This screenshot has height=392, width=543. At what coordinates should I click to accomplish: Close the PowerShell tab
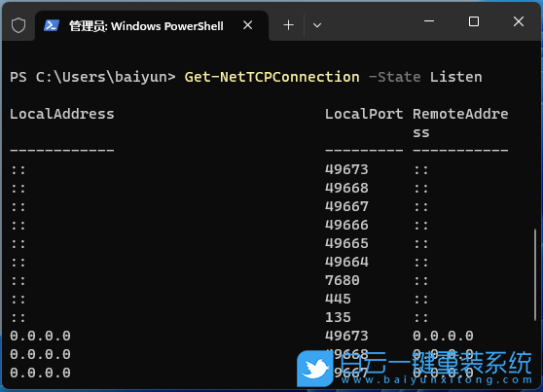[x=247, y=25]
